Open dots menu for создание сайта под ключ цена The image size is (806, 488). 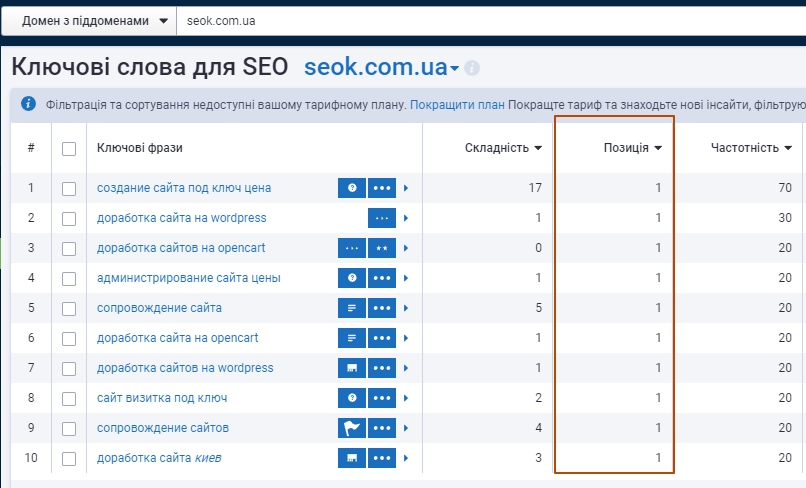(x=382, y=188)
